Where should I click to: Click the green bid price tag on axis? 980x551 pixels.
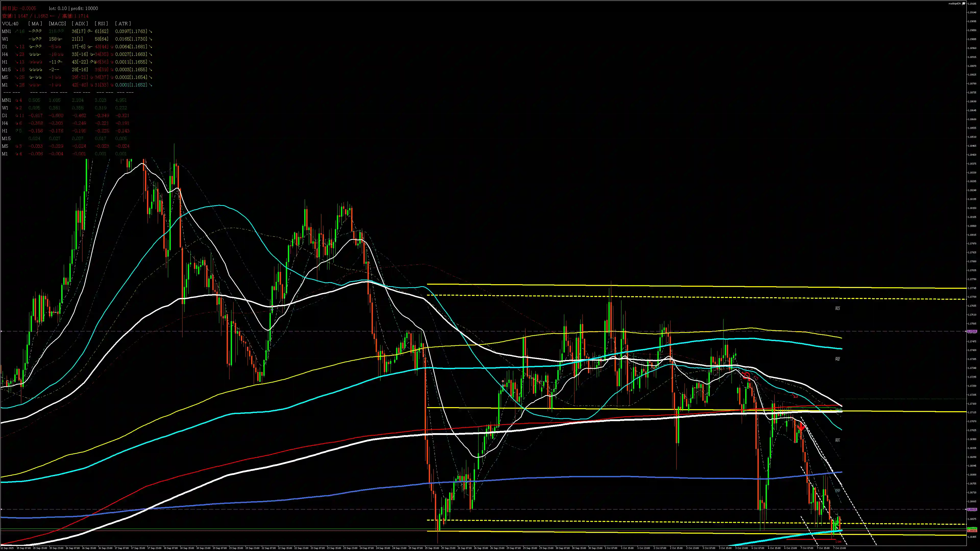tap(972, 529)
